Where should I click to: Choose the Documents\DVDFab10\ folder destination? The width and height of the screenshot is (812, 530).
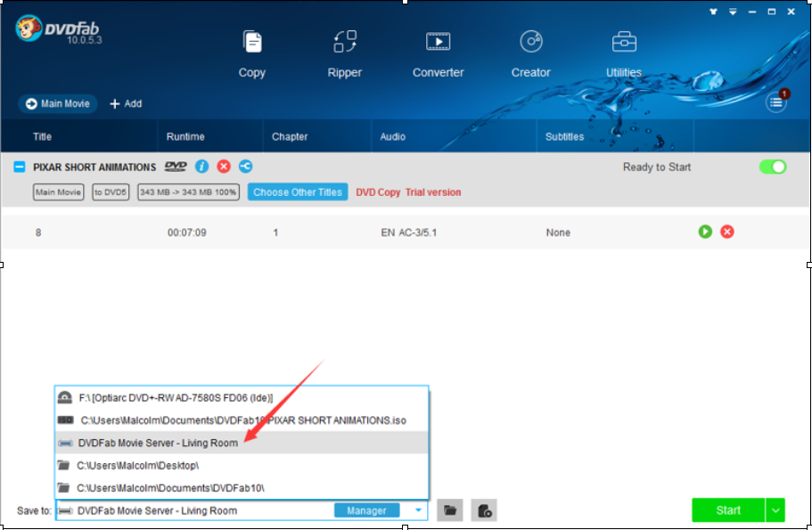(x=242, y=488)
